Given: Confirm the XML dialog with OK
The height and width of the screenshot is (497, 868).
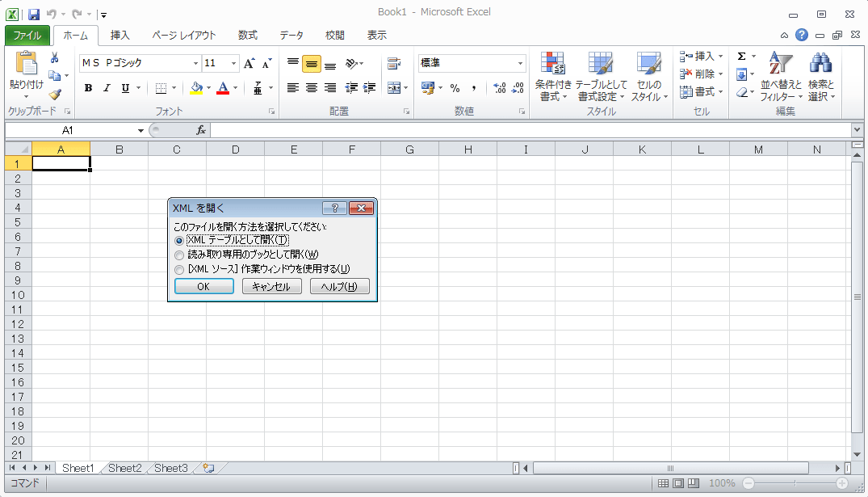Looking at the screenshot, I should click(203, 286).
